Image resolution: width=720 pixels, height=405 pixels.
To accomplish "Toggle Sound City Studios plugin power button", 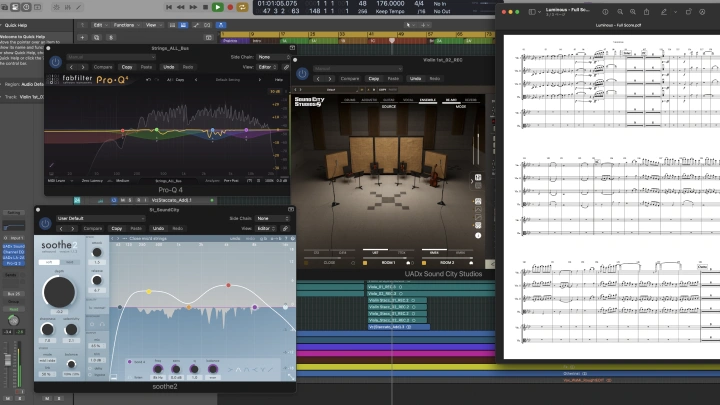I will [x=302, y=73].
